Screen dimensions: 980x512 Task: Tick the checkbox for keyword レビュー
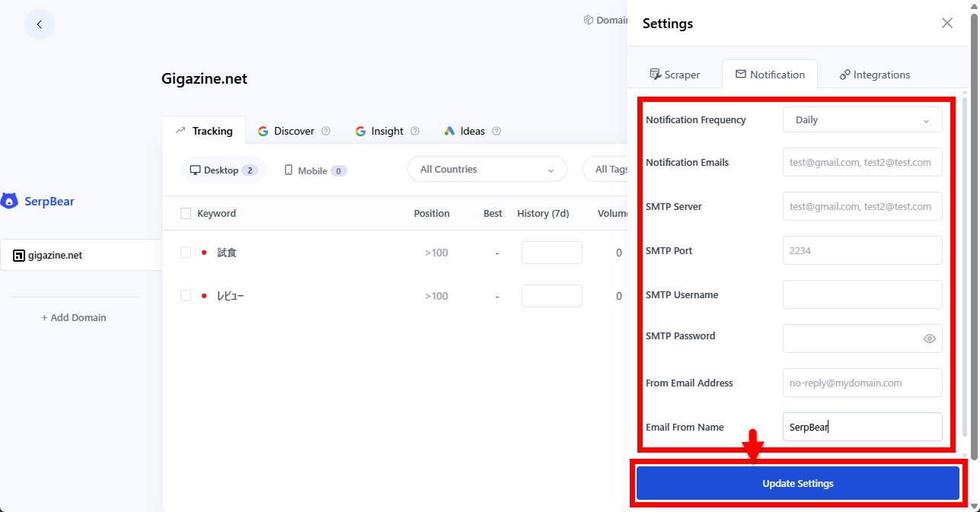(x=186, y=296)
